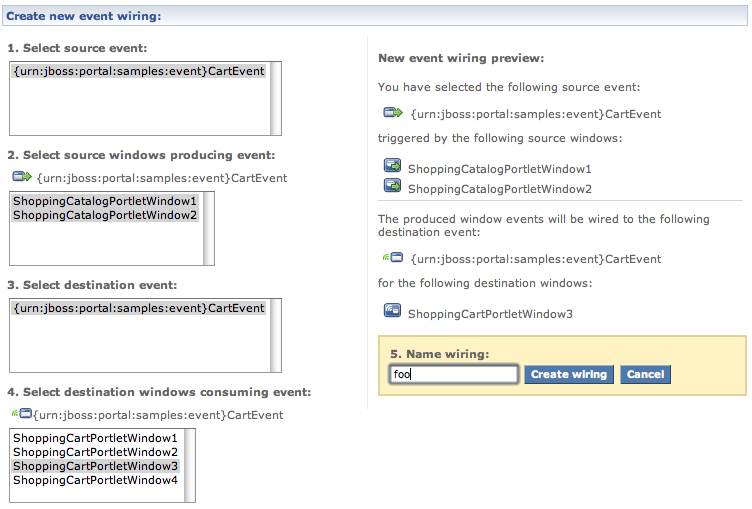Click the source windows list scrollbar
This screenshot has height=509, width=752.
[x=209, y=228]
